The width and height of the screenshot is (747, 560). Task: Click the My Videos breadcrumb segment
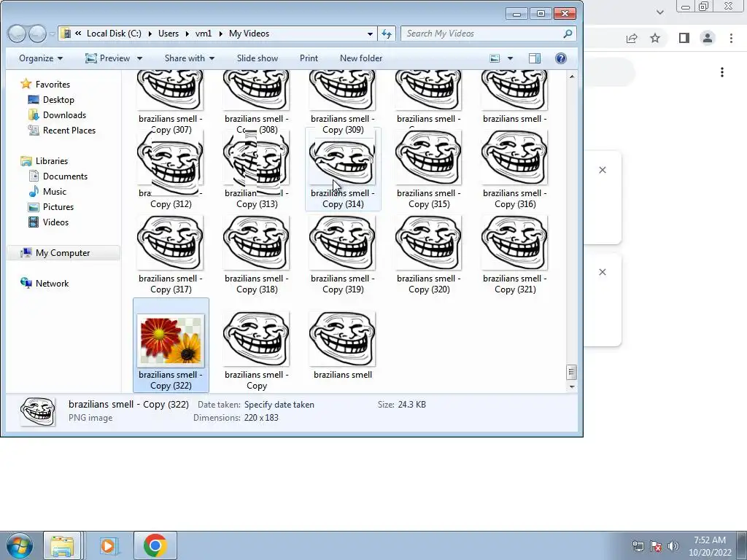[x=249, y=34]
